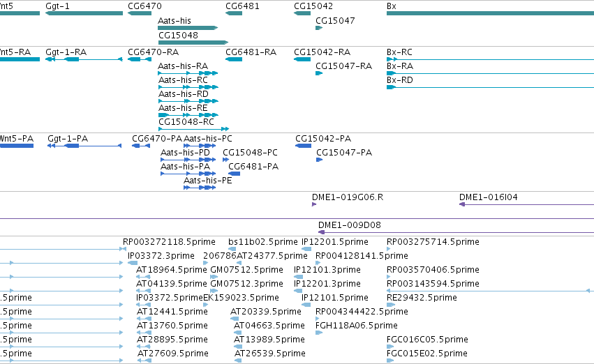The height and width of the screenshot is (364, 594).
Task: Select EST GM07512.5prime
Action: pyautogui.click(x=246, y=270)
